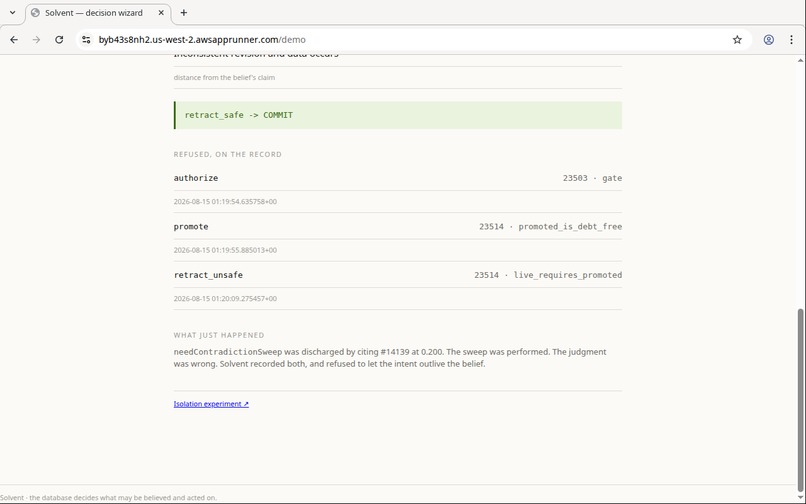Open a new browser tab
Viewport: 806px width, 504px height.
[x=184, y=13]
